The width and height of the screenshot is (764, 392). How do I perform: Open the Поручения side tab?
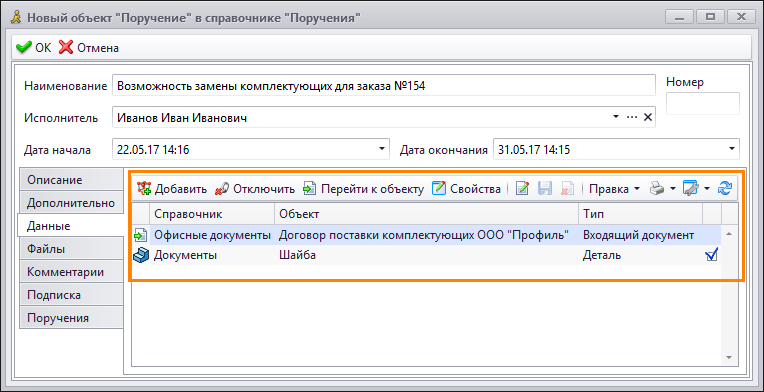pyautogui.click(x=71, y=318)
